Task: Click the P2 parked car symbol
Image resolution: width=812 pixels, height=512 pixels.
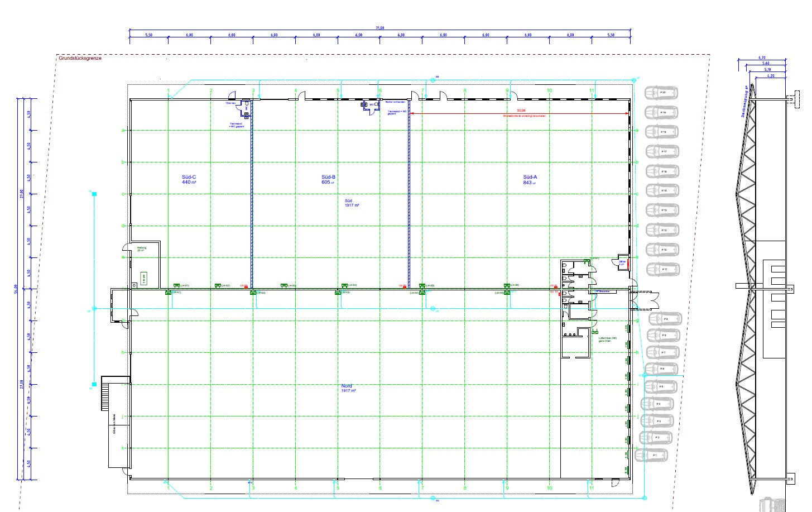Action: (x=656, y=437)
